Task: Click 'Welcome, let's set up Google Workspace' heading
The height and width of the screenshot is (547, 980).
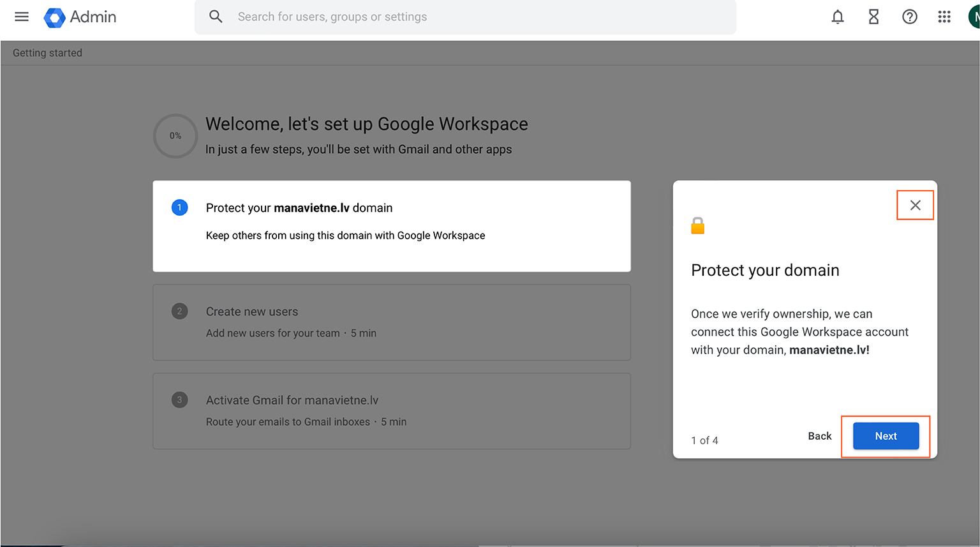Action: coord(367,124)
